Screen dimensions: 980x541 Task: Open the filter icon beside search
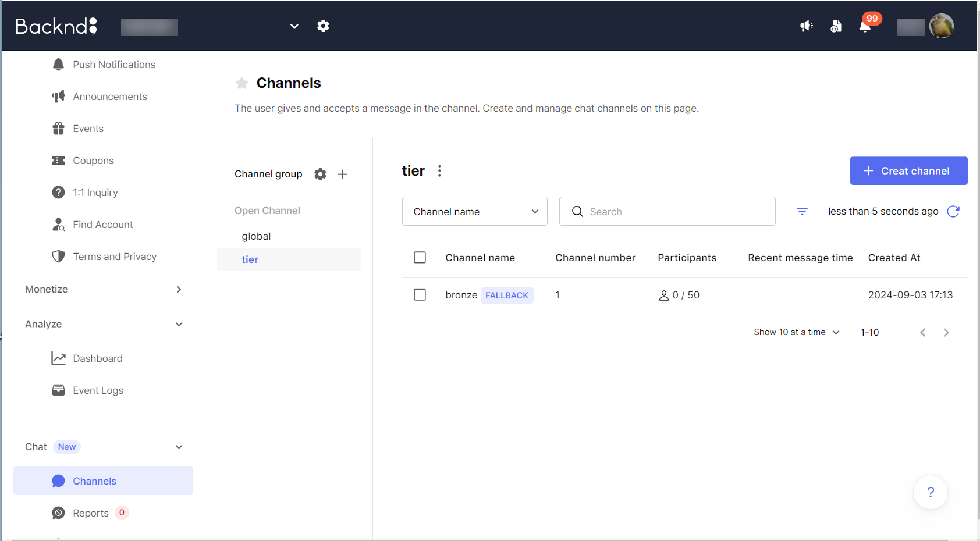click(802, 211)
